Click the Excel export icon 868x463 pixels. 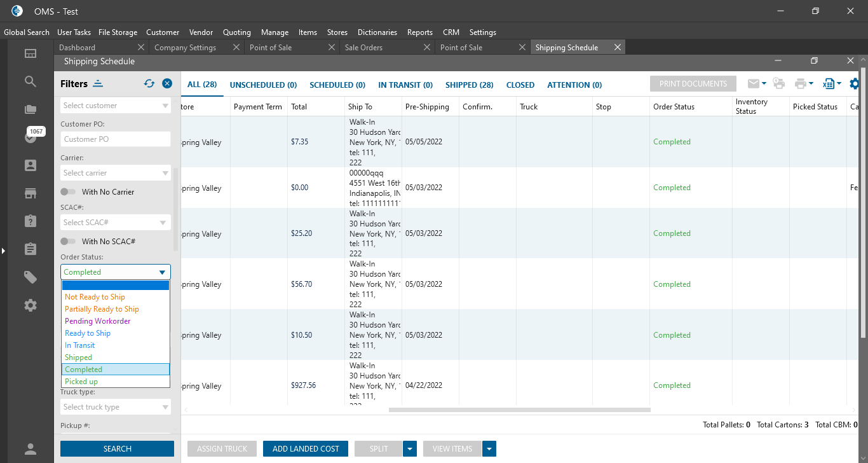click(829, 83)
